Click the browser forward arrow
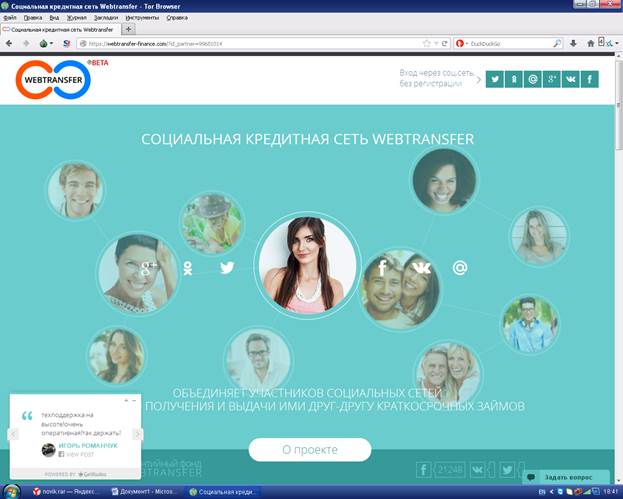Viewport: 623px width, 499px height. coord(26,43)
